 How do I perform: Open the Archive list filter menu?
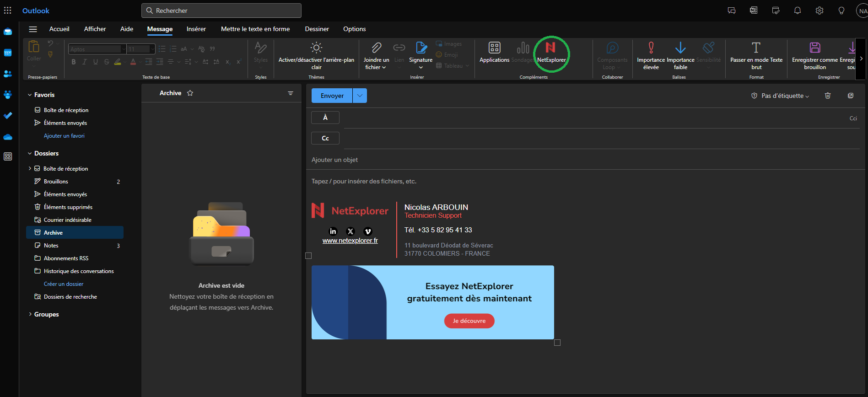291,93
